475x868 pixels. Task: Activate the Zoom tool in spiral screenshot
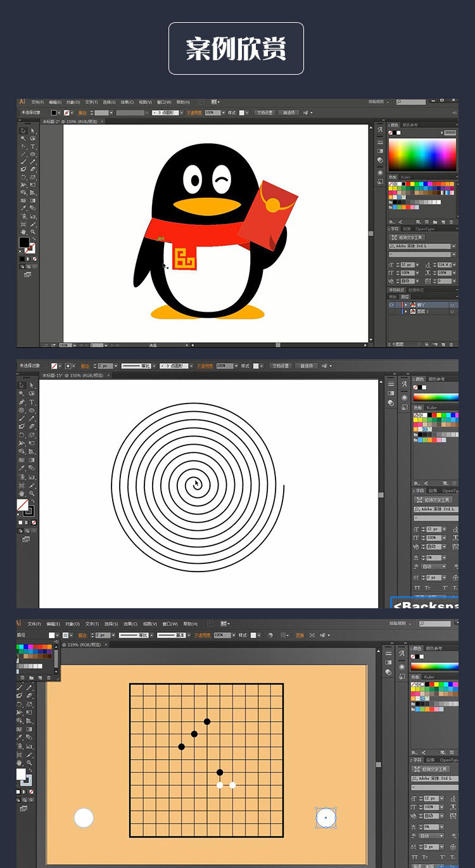click(x=32, y=494)
